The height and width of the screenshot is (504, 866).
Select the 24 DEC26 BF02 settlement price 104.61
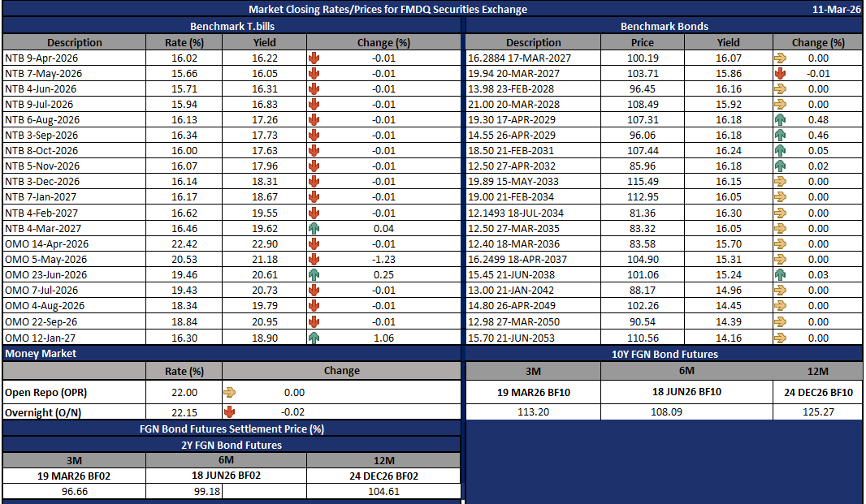click(x=383, y=491)
